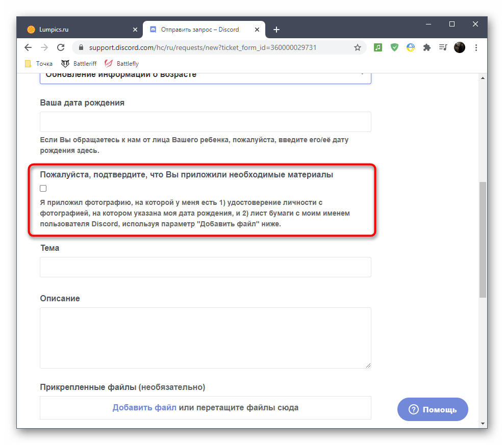This screenshot has width=504, height=445.
Task: Click the Добавить файл link
Action: point(144,407)
